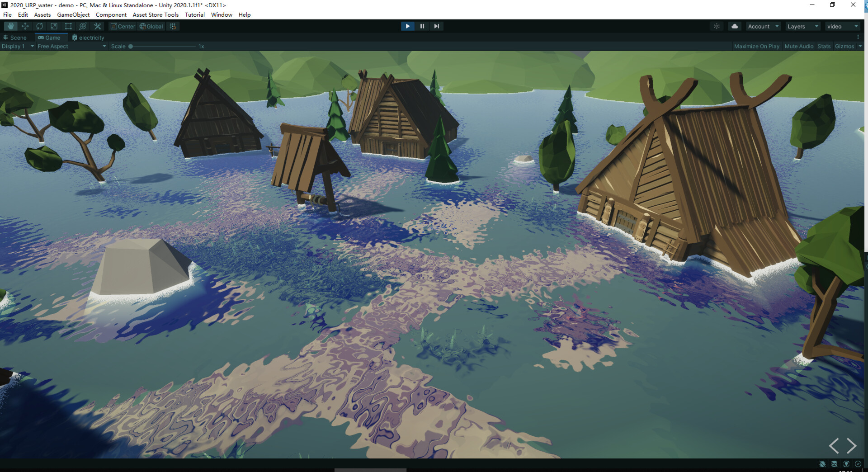Select the Scale tool

pyautogui.click(x=54, y=26)
